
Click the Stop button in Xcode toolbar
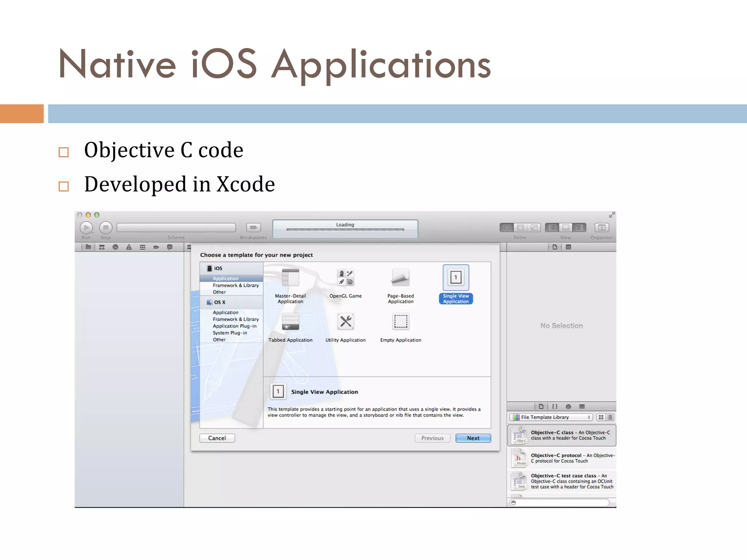[x=106, y=228]
